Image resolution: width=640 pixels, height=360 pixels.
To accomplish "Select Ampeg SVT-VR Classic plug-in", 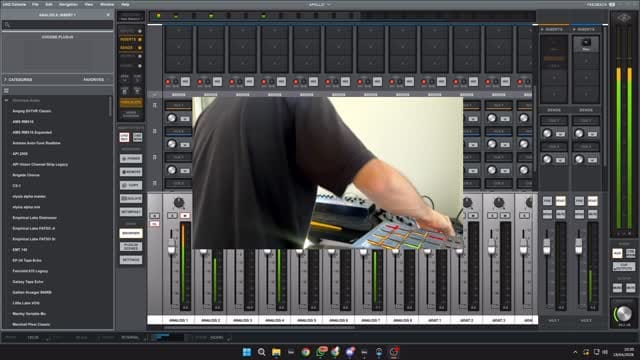I will [32, 111].
